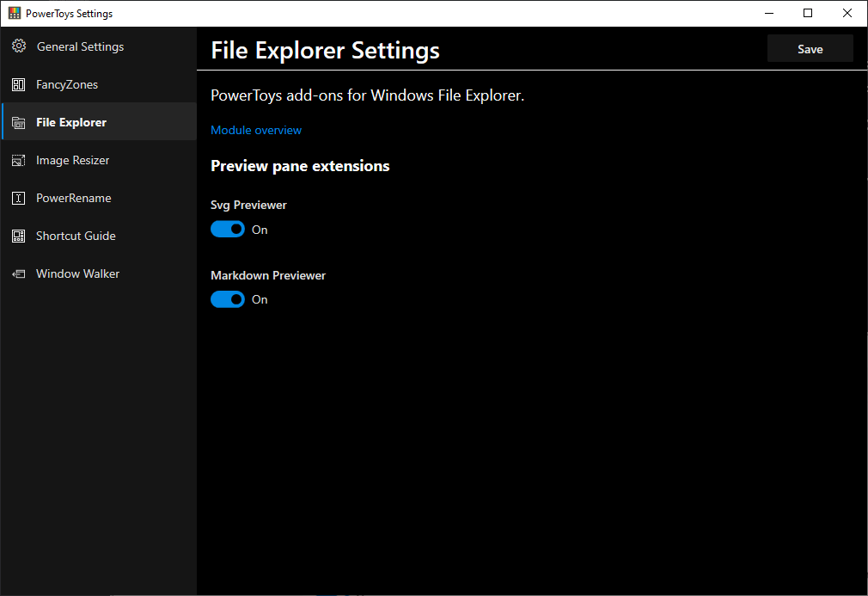
Task: Click the Window Walker icon in sidebar
Action: (x=19, y=273)
